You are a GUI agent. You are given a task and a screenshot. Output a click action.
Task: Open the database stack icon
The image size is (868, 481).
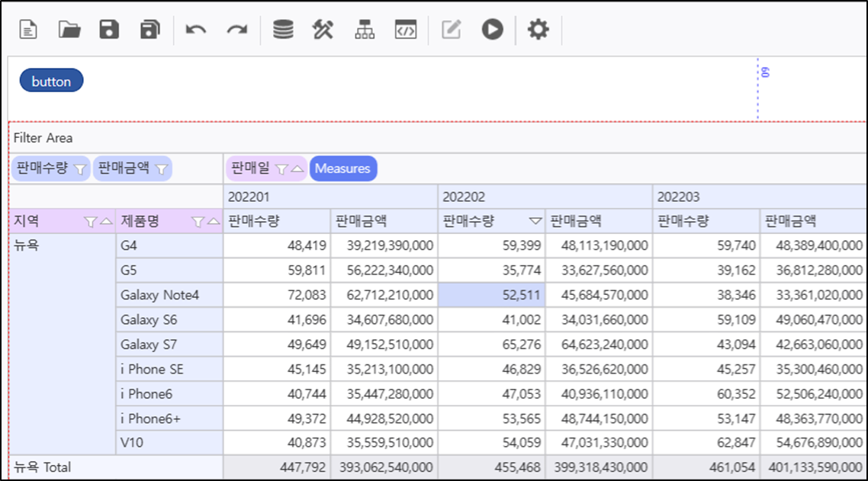tap(284, 30)
